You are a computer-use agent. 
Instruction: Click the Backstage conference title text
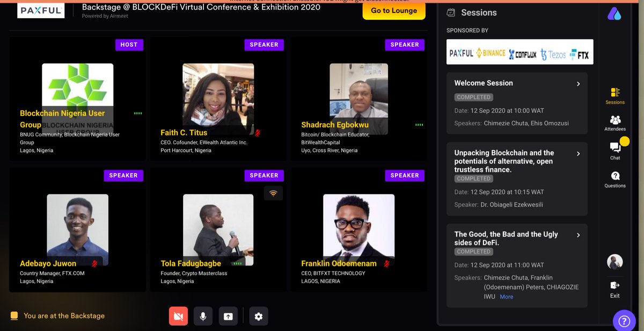(x=201, y=8)
